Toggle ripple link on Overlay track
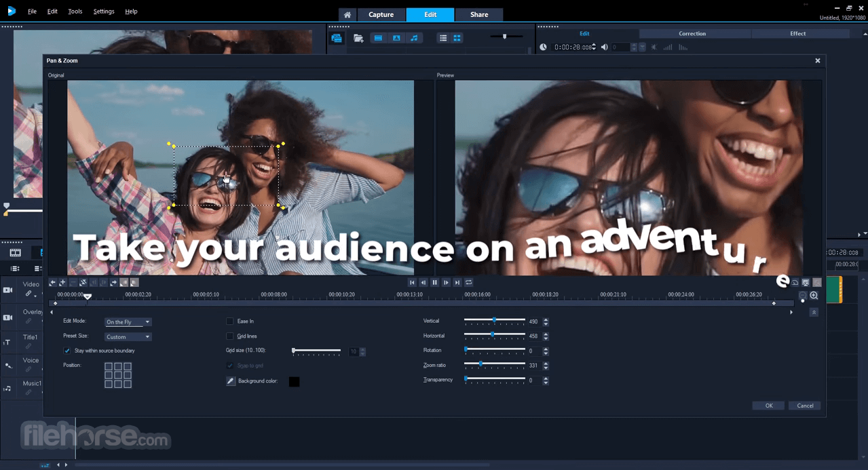 (29, 321)
